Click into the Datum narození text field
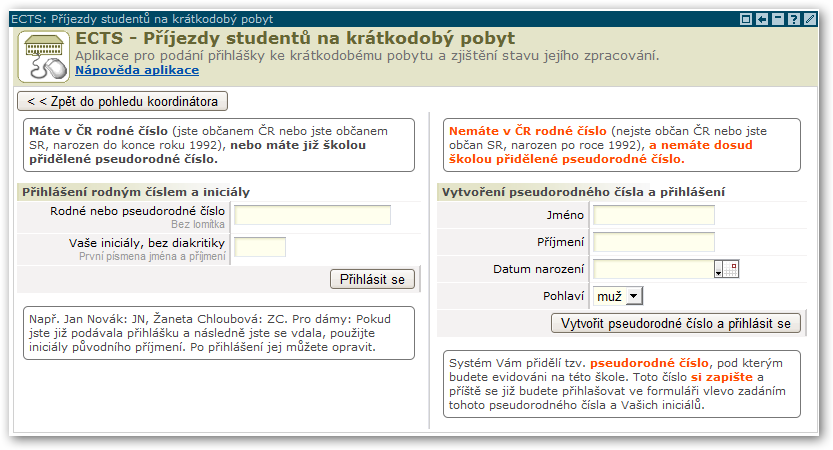The height and width of the screenshot is (450, 833). coord(653,269)
